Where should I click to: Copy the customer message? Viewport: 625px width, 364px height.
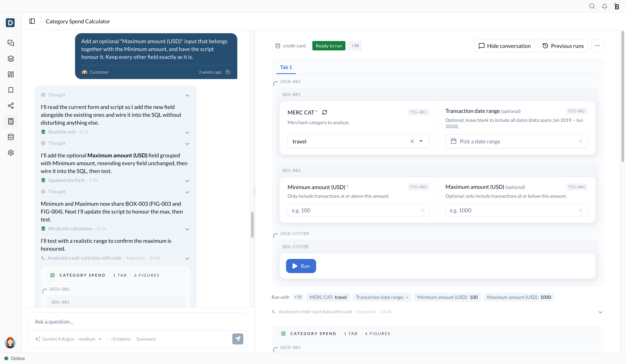pos(228,72)
